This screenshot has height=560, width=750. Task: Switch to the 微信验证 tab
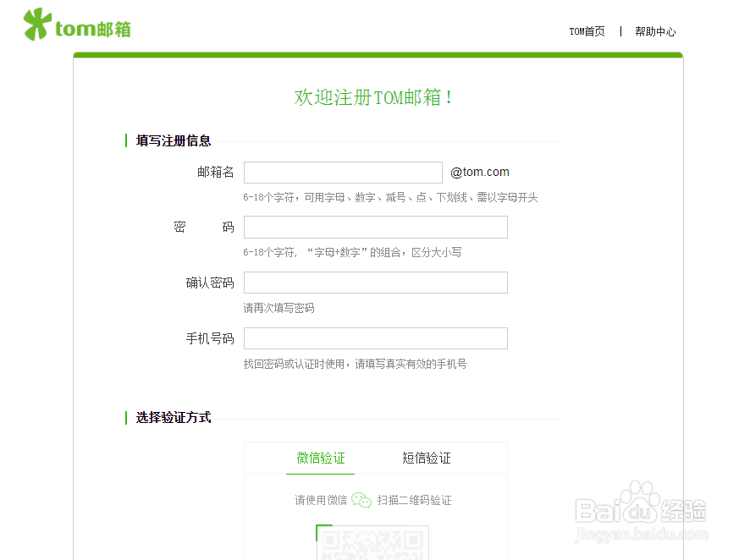point(321,458)
